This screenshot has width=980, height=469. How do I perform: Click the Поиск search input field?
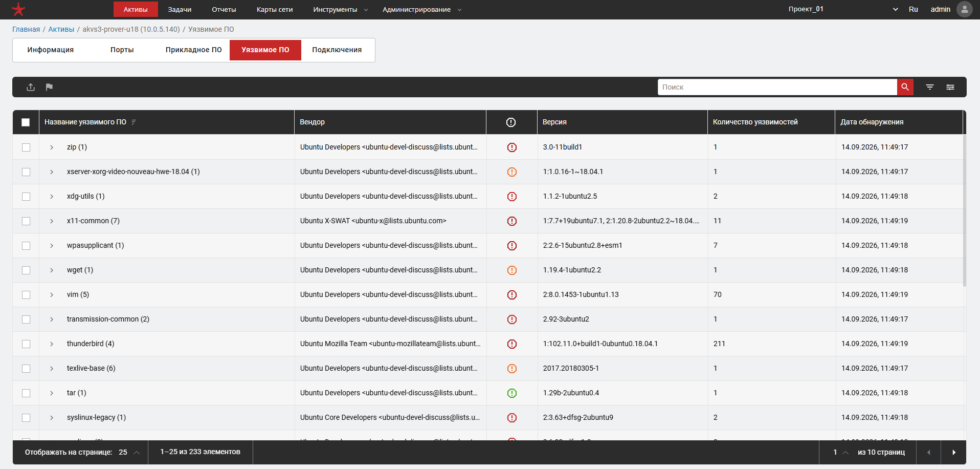pyautogui.click(x=777, y=87)
